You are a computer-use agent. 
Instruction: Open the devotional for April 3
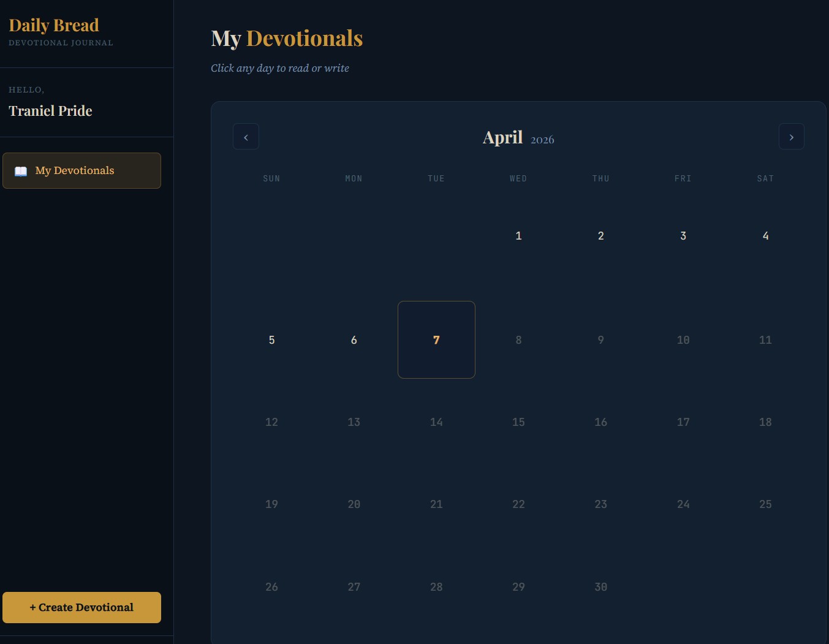[683, 236]
